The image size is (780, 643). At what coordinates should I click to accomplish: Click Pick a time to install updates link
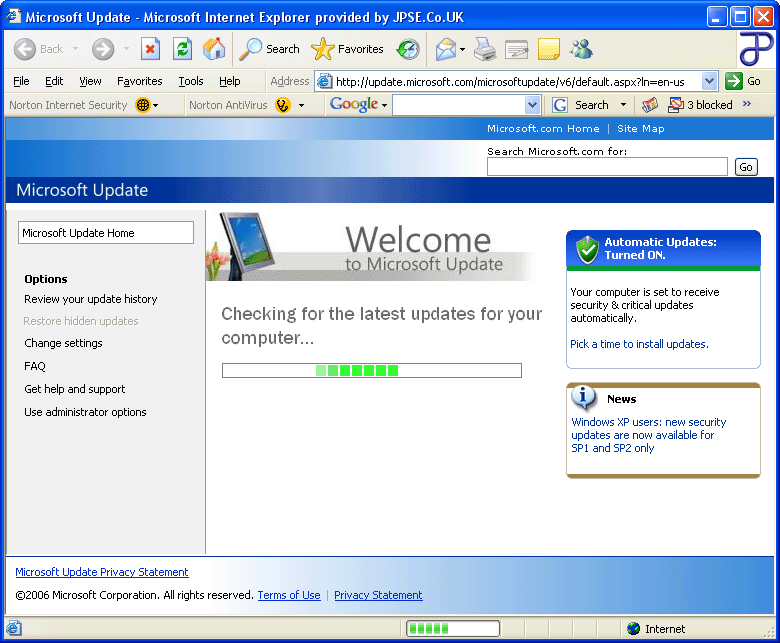click(x=639, y=344)
